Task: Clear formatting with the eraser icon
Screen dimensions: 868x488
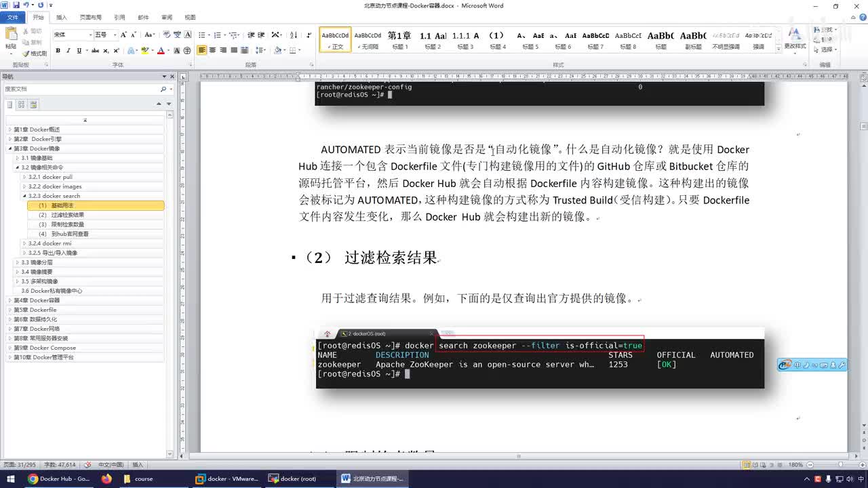Action: click(166, 35)
